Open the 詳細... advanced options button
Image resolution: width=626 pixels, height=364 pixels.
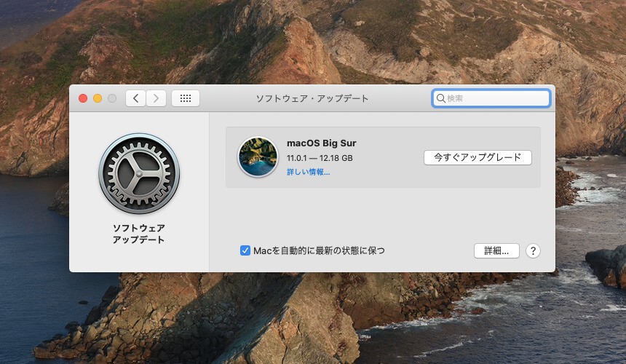coord(496,250)
